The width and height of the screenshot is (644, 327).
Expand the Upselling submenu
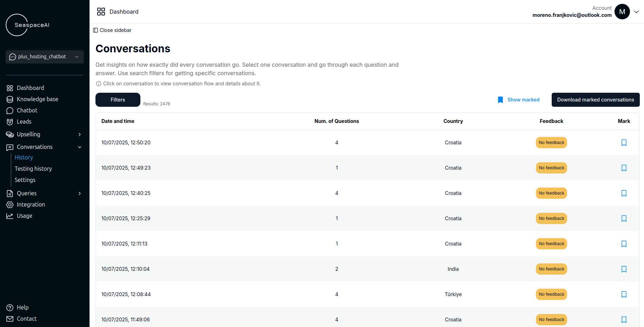point(80,135)
